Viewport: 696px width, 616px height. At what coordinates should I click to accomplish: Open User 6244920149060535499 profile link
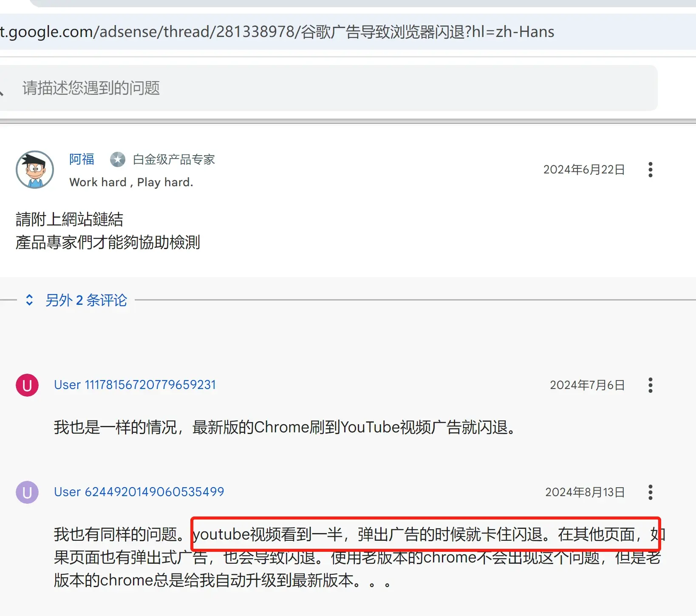click(139, 492)
